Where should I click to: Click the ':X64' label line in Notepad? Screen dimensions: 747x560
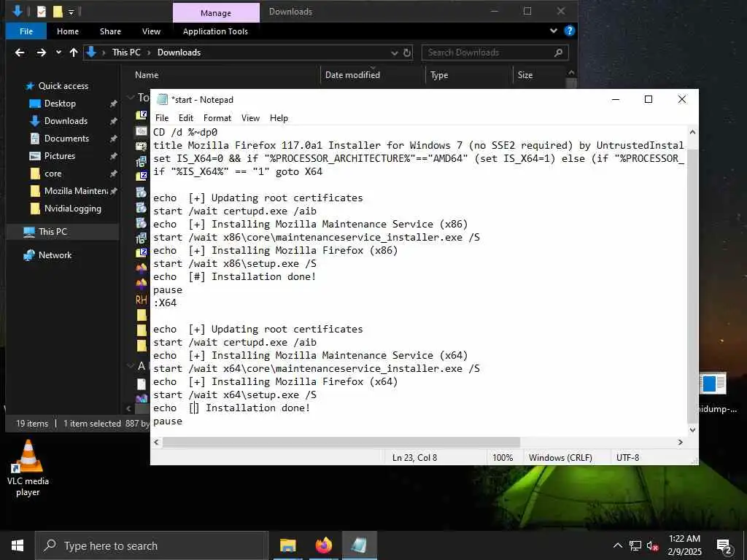tap(165, 303)
